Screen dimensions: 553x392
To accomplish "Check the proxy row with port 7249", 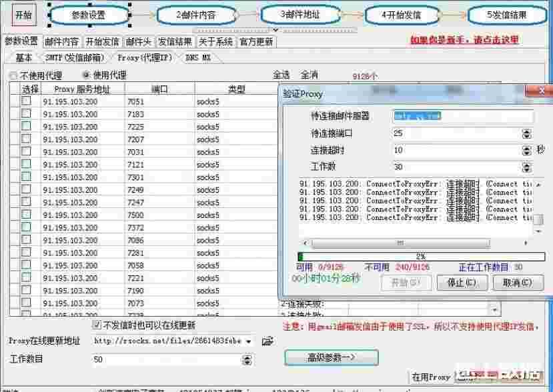I will pyautogui.click(x=26, y=189).
